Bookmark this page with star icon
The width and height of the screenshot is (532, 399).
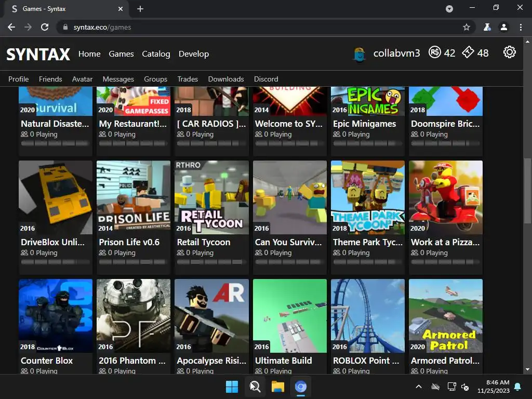click(467, 27)
